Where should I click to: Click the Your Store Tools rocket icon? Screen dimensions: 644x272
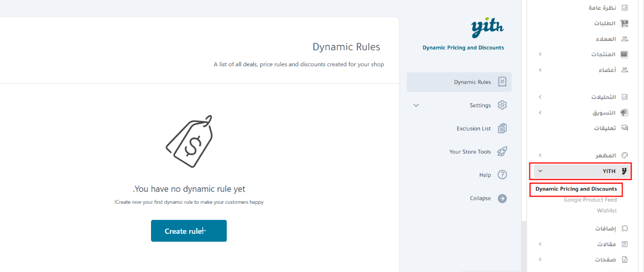(x=502, y=152)
